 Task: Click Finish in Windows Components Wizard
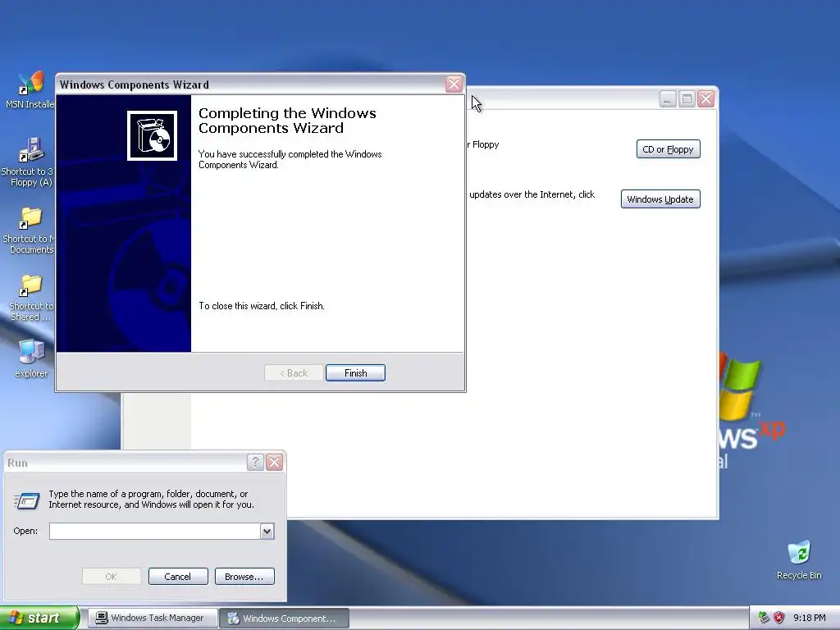pyautogui.click(x=355, y=373)
